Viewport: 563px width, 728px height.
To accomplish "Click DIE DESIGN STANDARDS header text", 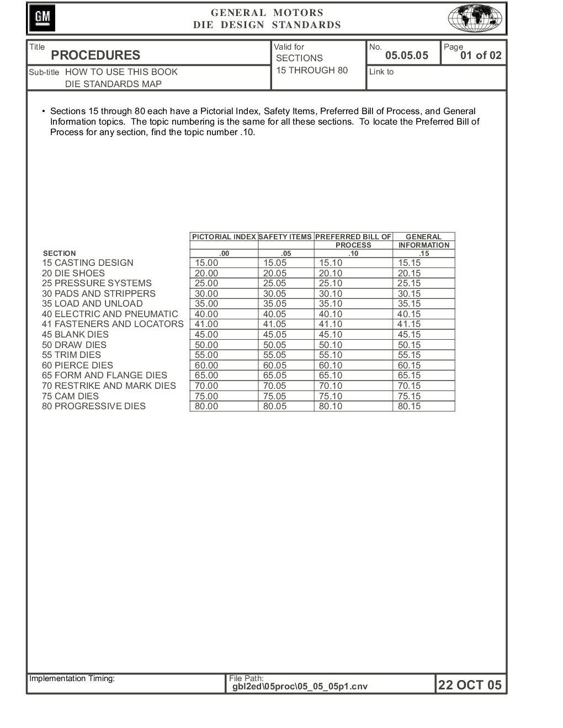I will pos(267,25).
